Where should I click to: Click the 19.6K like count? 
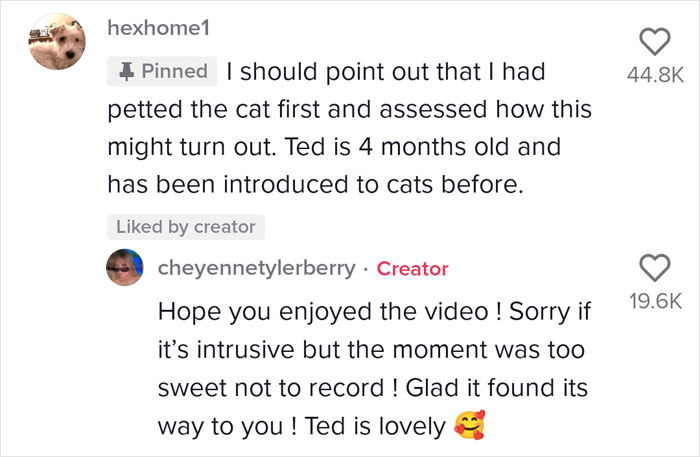[x=653, y=298]
